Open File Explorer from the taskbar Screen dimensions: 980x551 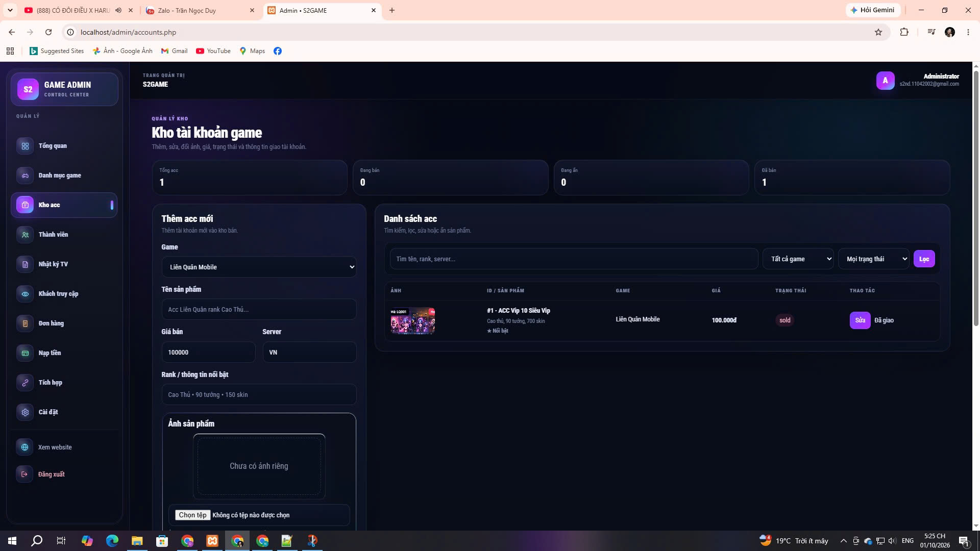137,541
